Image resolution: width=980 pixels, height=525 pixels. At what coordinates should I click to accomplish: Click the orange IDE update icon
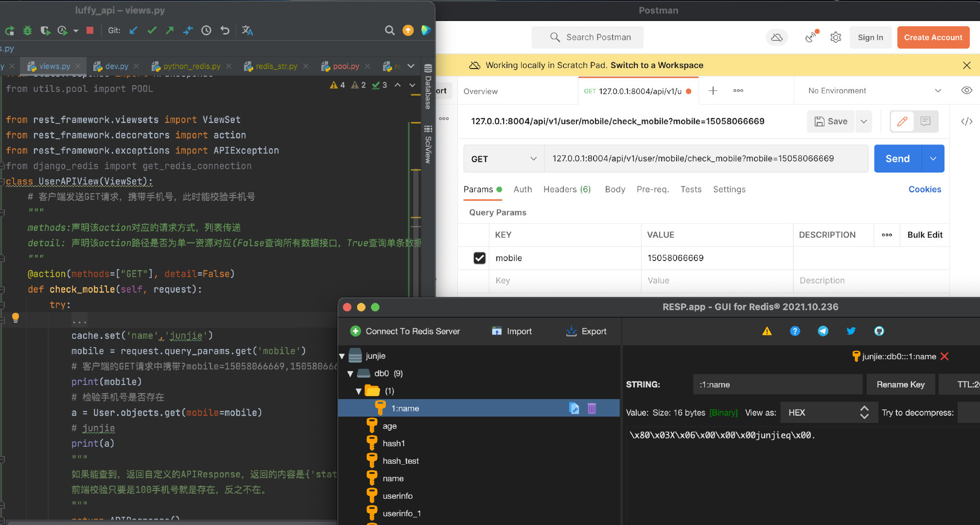coord(408,31)
